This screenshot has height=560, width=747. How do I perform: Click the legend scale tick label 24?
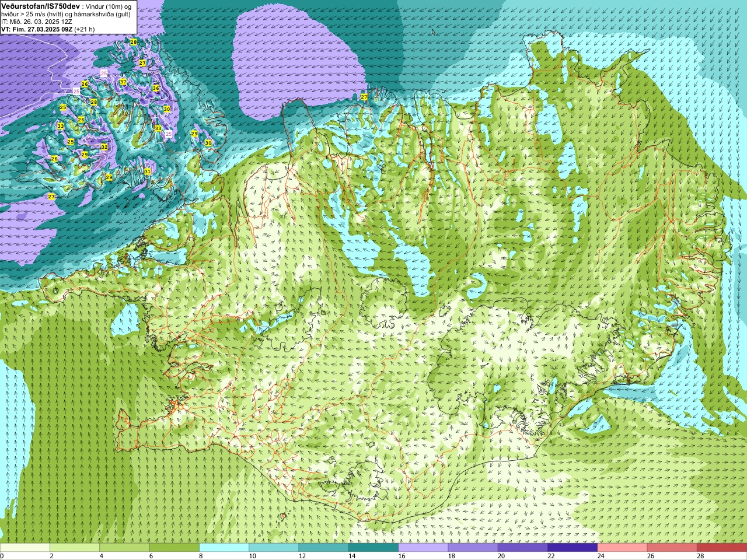tap(601, 556)
